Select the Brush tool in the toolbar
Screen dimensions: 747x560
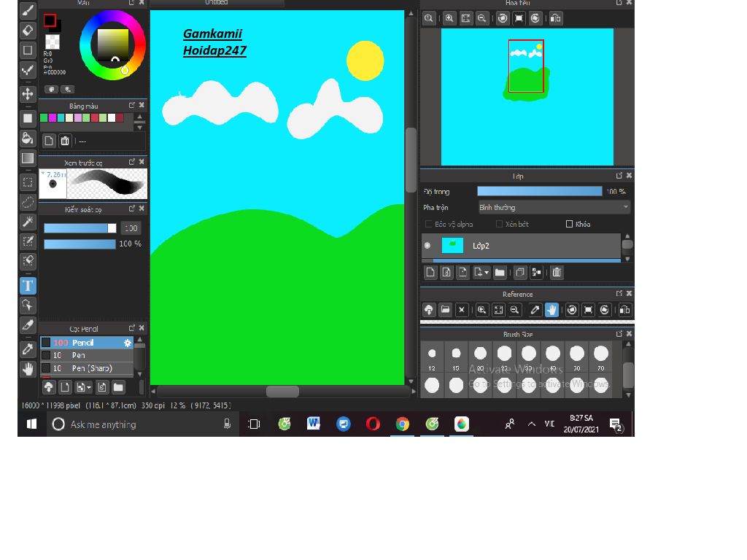pos(28,10)
